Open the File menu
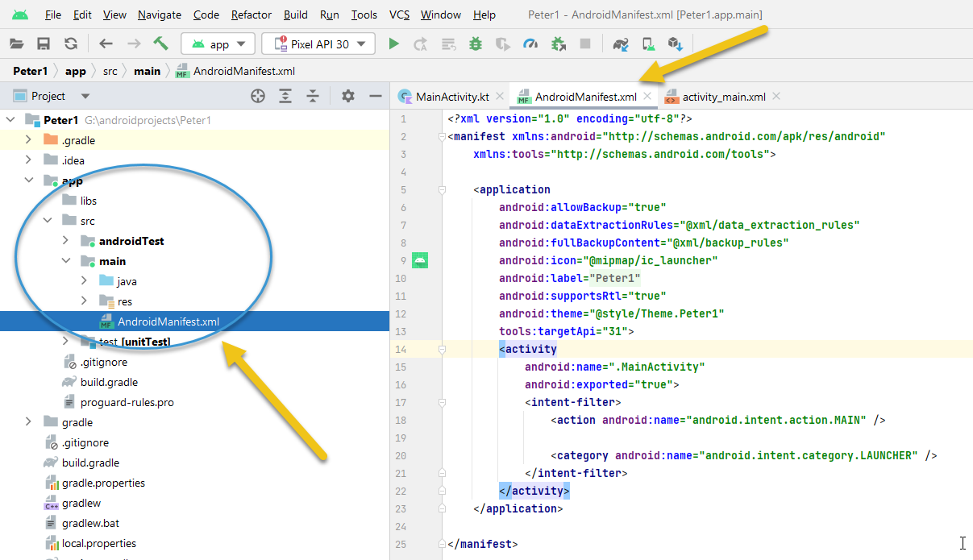Viewport: 973px width, 560px height. (53, 15)
